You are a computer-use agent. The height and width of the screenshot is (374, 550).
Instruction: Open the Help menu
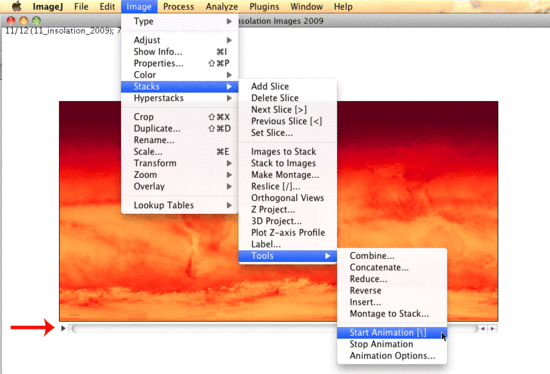point(343,6)
